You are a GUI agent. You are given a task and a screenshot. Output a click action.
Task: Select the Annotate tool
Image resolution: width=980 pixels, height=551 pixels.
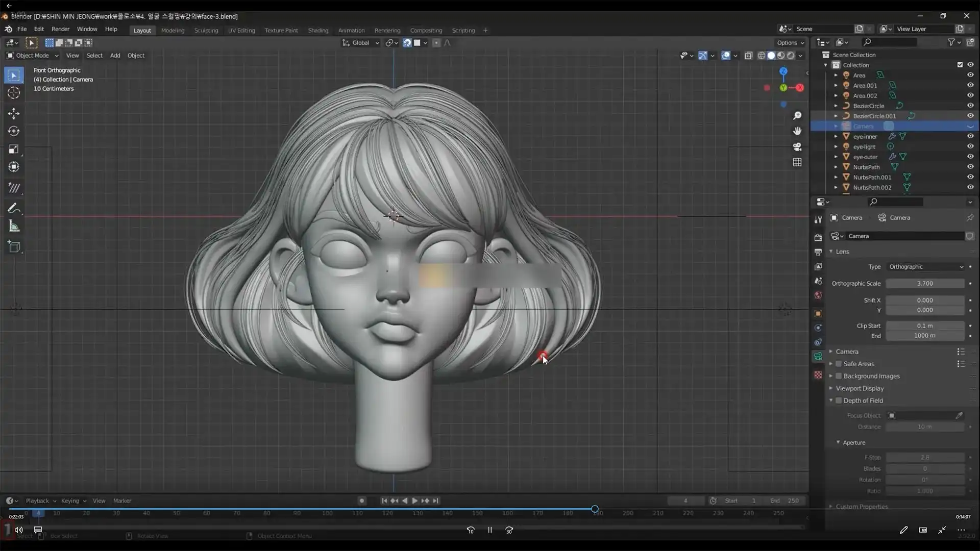[x=13, y=208]
